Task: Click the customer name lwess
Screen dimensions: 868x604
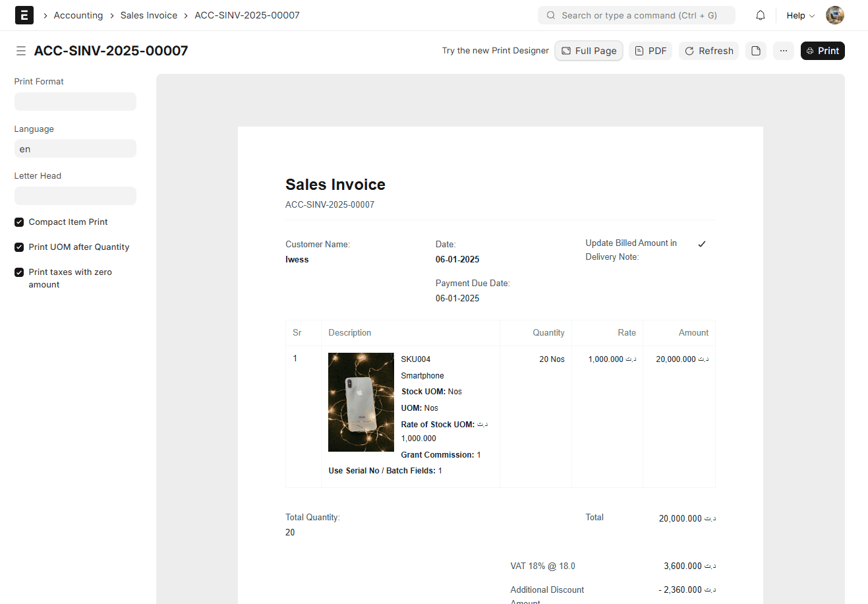Action: pyautogui.click(x=297, y=260)
